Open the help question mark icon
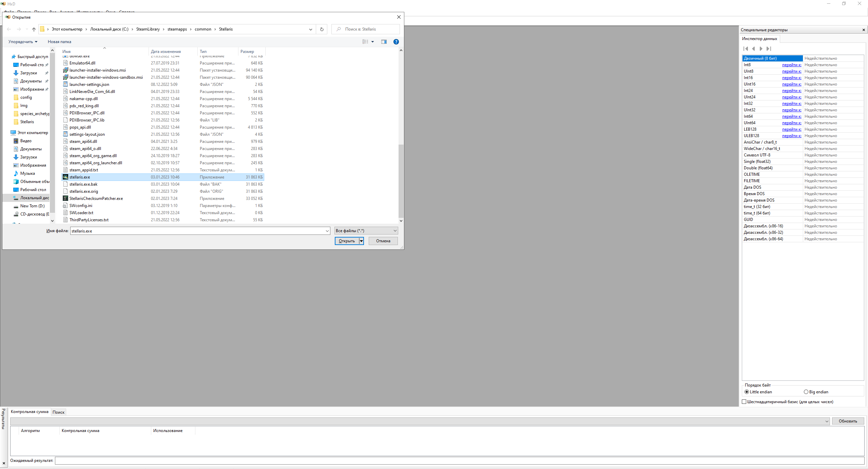The height and width of the screenshot is (469, 868). pos(396,42)
